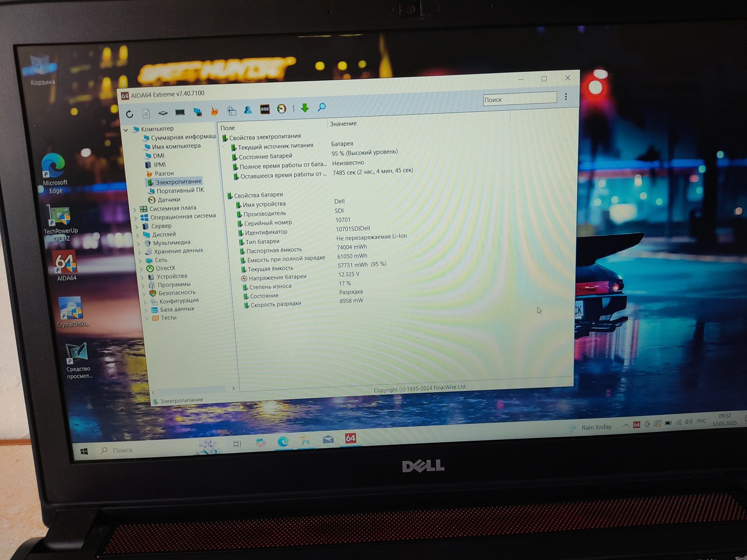The width and height of the screenshot is (747, 560).
Task: Open Task View on the taskbar
Action: [x=237, y=444]
